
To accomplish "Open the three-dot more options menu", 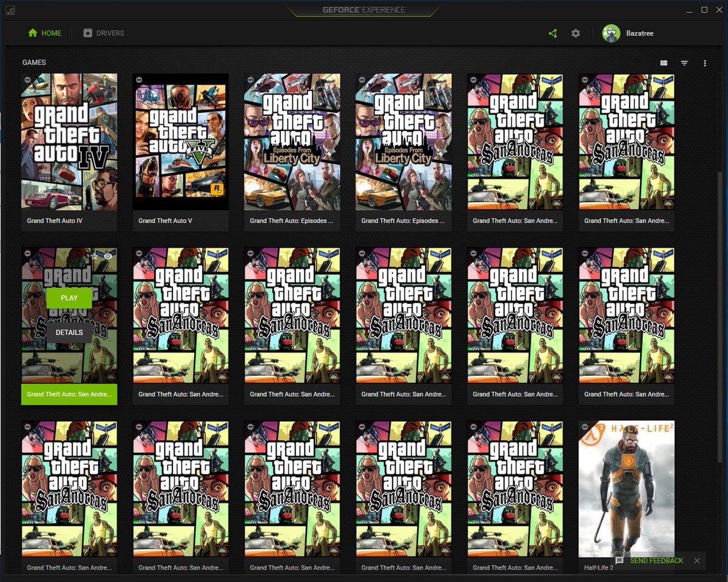I will pyautogui.click(x=705, y=63).
